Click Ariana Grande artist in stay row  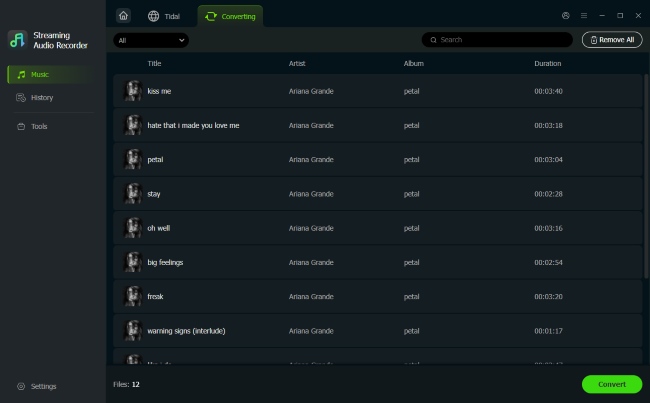311,194
